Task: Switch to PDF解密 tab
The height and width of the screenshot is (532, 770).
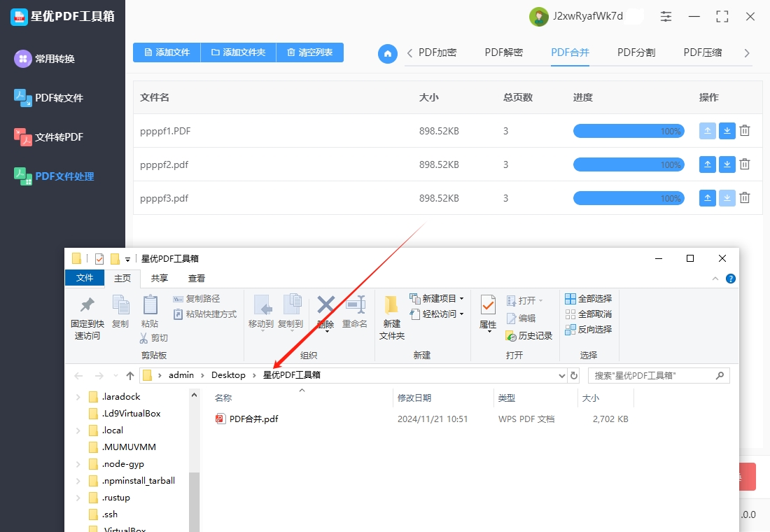Action: [504, 52]
